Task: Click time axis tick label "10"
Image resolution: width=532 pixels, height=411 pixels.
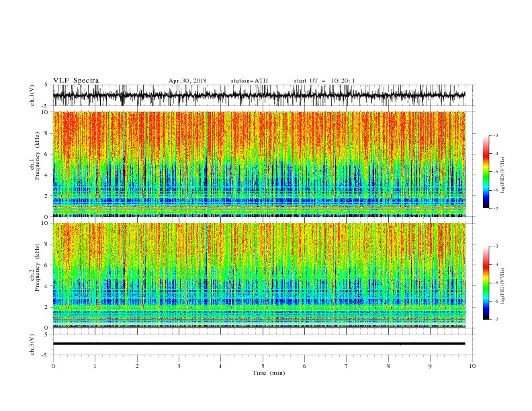Action: (x=472, y=366)
